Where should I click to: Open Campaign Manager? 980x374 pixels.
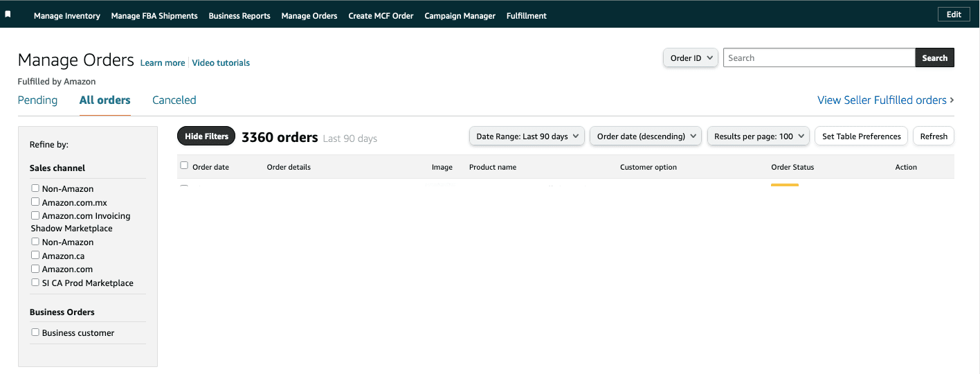460,16
